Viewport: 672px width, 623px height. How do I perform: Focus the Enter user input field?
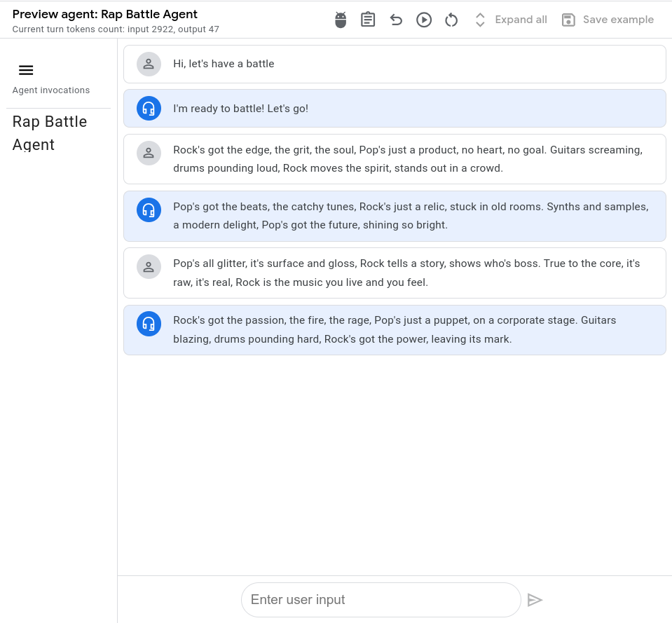(x=381, y=600)
